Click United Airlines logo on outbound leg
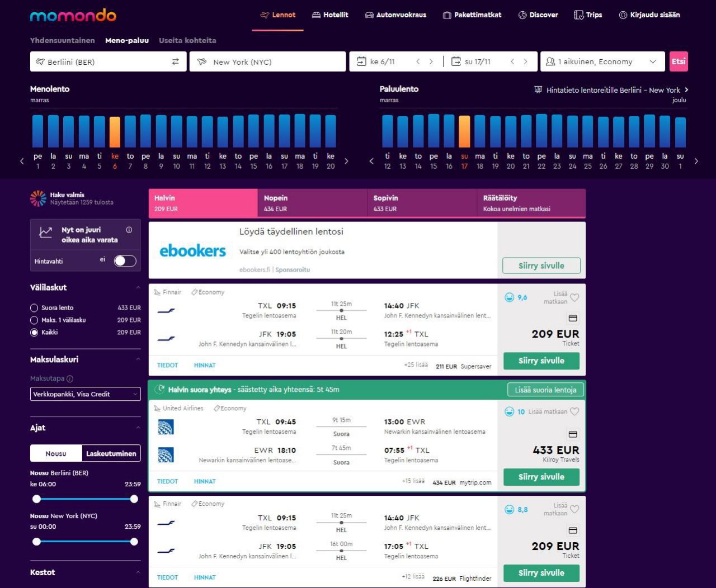This screenshot has width=716, height=588. click(x=166, y=427)
